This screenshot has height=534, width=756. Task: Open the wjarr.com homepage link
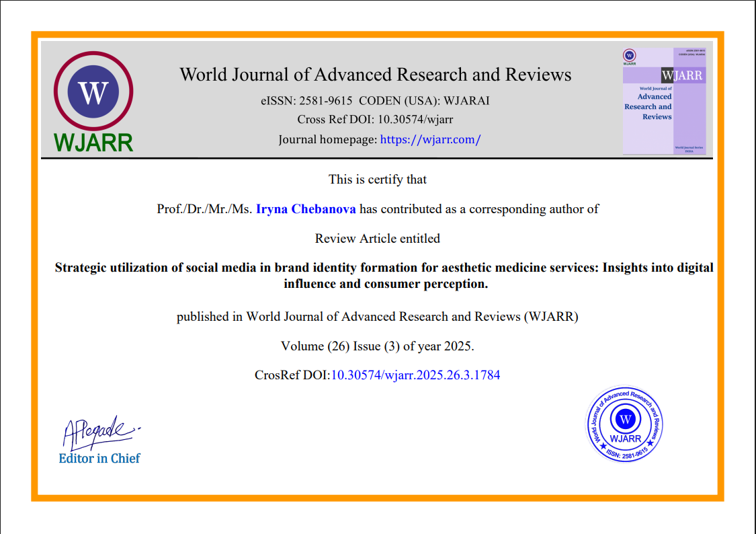click(x=430, y=139)
